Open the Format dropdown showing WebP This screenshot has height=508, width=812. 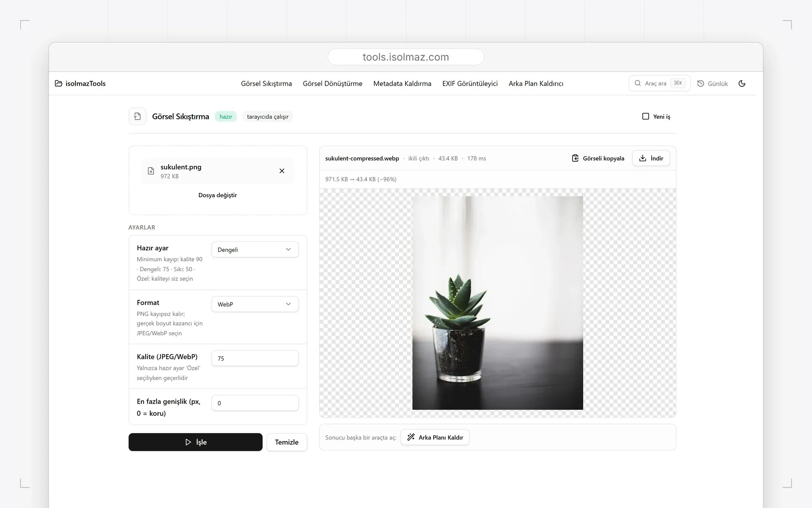point(255,304)
